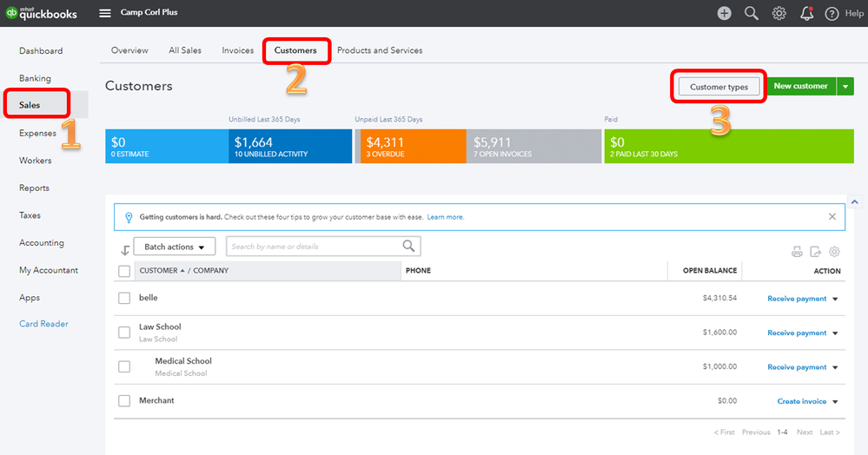Expand the New customer dropdown arrow
The height and width of the screenshot is (455, 868).
(845, 86)
